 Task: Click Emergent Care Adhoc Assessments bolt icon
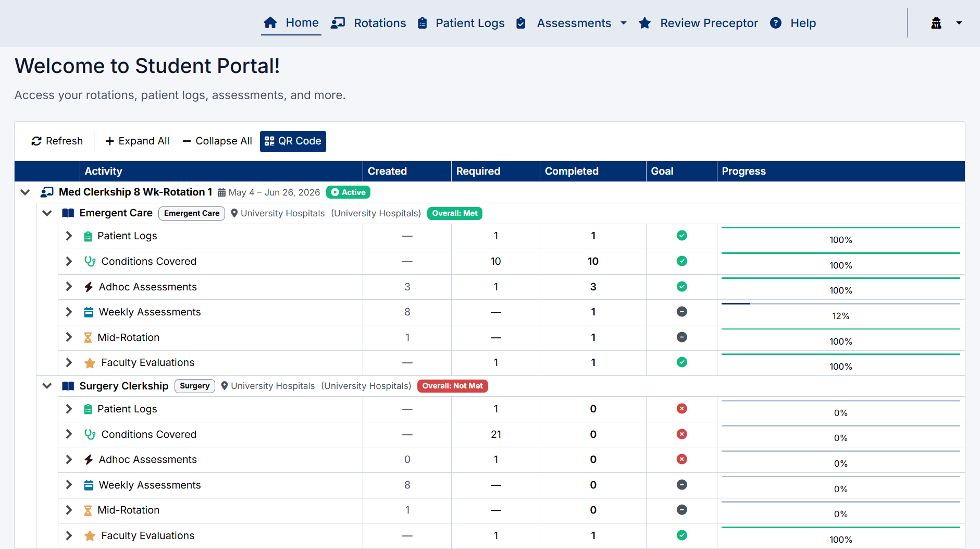point(89,287)
